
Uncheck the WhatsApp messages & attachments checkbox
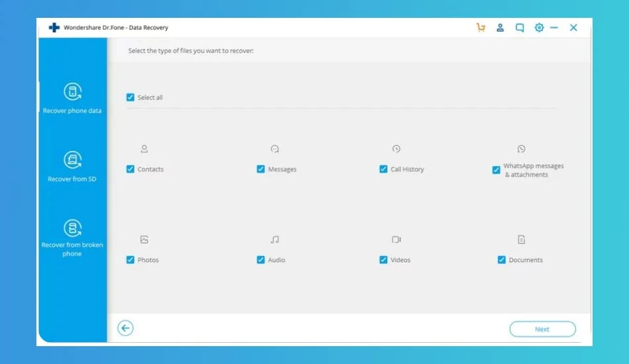(496, 170)
